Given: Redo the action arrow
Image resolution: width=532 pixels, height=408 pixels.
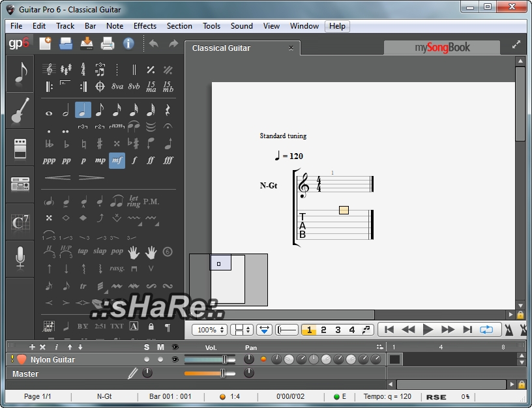Looking at the screenshot, I should coord(173,44).
